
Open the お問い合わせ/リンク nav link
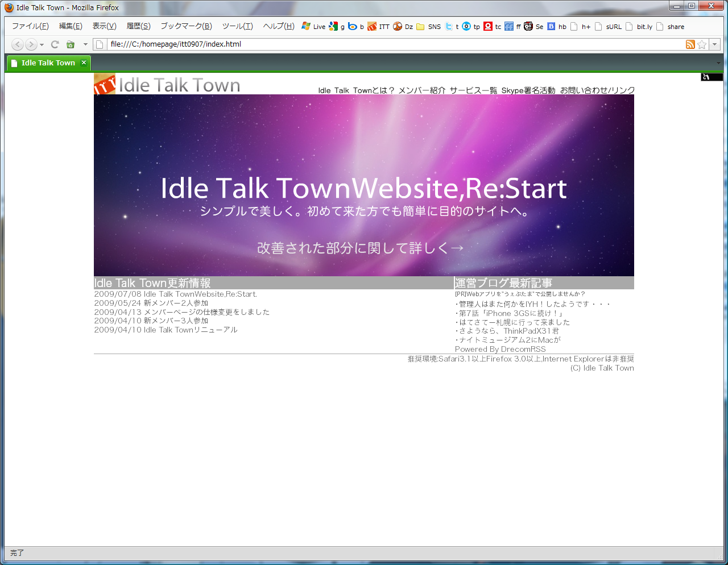597,90
